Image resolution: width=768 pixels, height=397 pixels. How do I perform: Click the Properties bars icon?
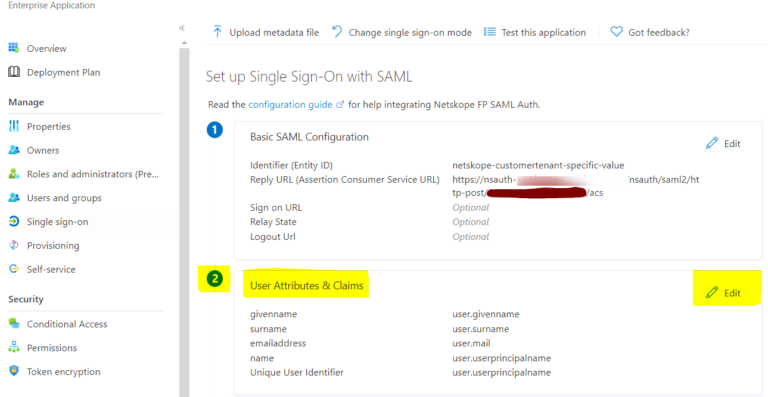pos(14,126)
